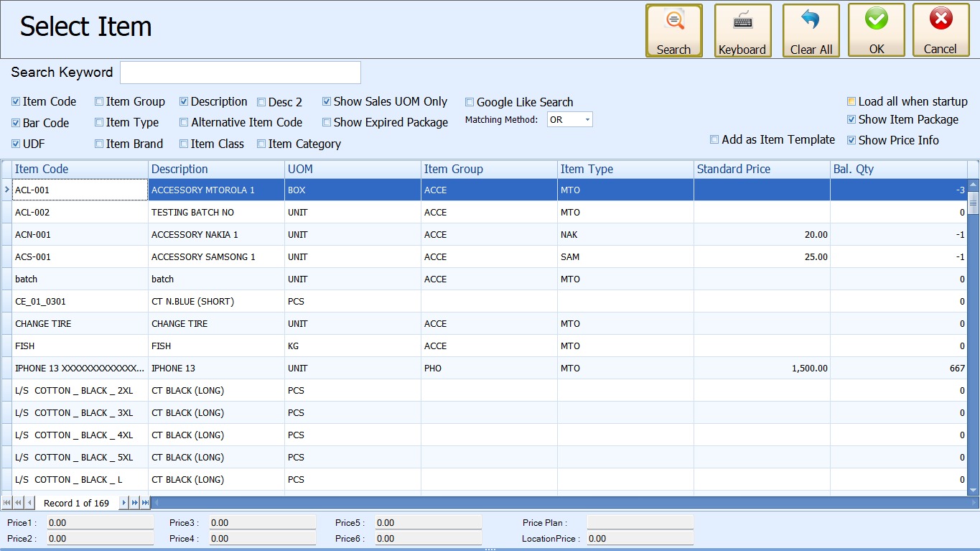Jump to last record in navigator
The image size is (980, 551).
coord(146,503)
